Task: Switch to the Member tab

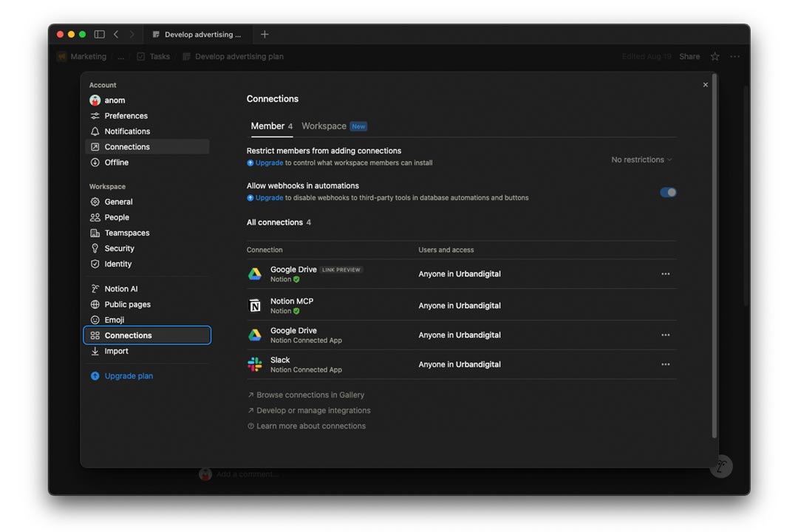Action: pos(271,126)
